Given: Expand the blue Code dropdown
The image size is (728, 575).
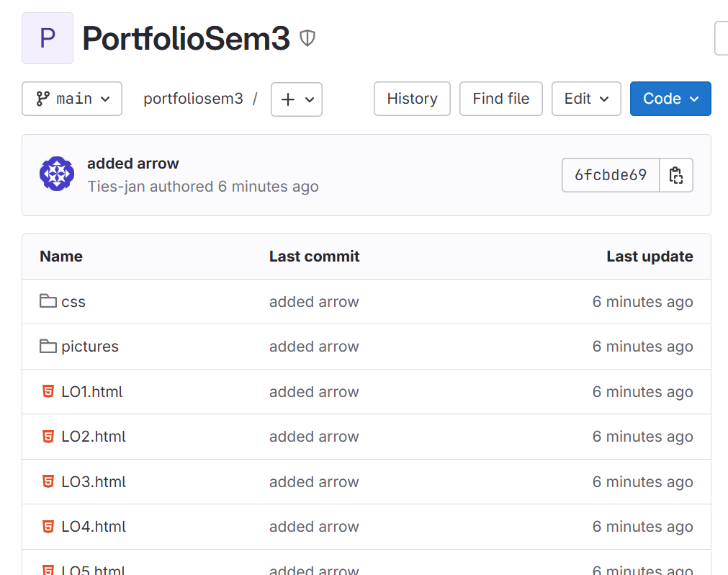Looking at the screenshot, I should (670, 99).
